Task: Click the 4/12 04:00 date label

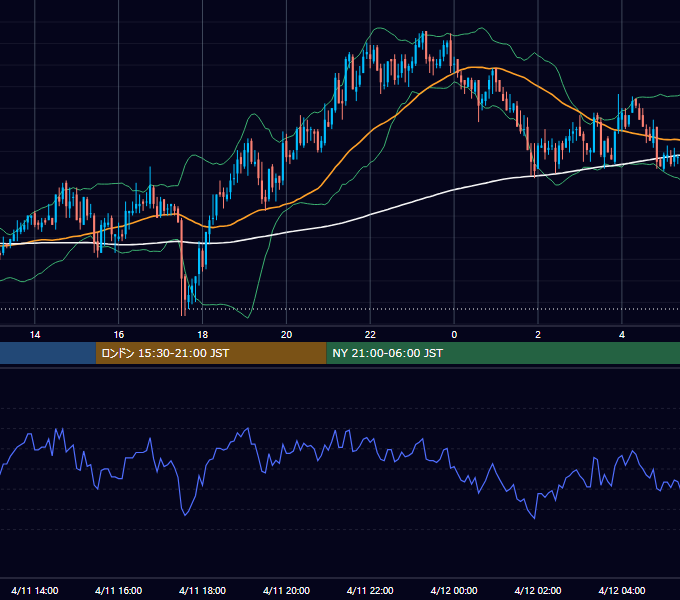Action: (x=622, y=590)
